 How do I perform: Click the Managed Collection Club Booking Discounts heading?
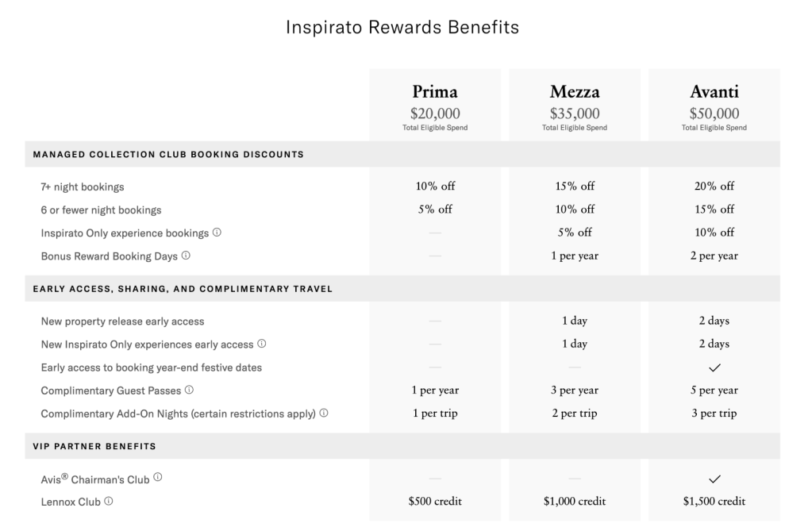coord(168,154)
